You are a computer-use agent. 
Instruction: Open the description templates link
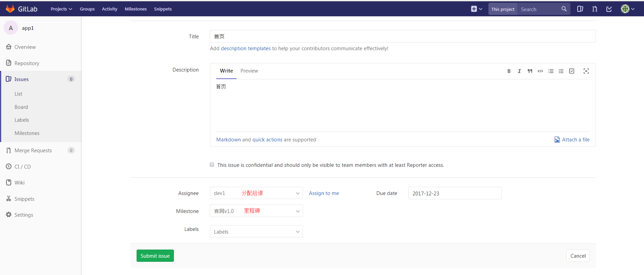pos(246,48)
